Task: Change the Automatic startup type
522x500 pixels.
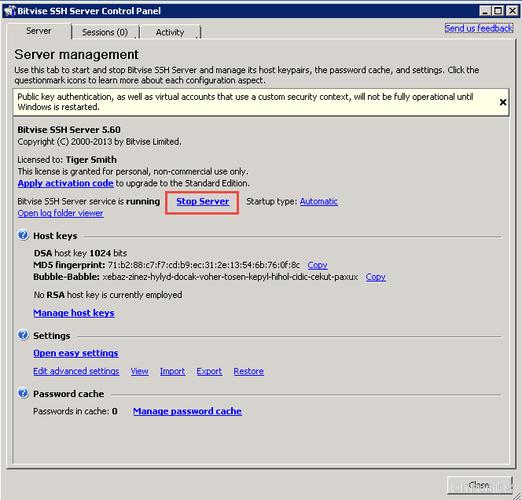Action: [318, 201]
